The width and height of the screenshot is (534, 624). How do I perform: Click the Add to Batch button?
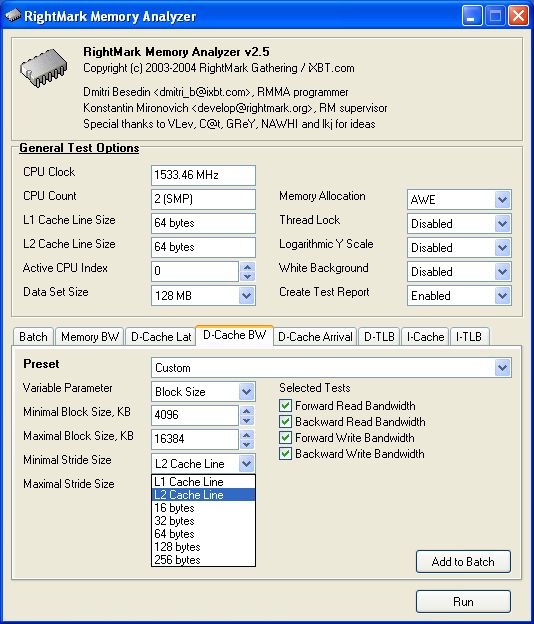[463, 562]
